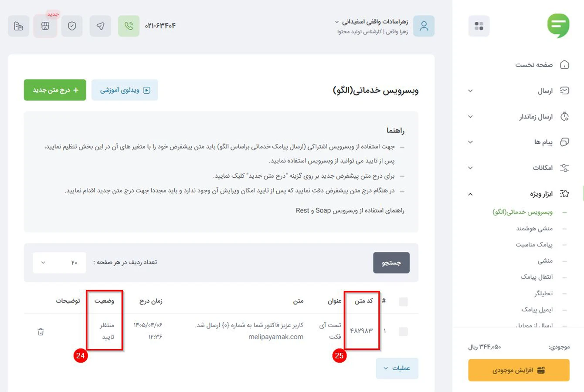Click ویدئوی آموزشی tutorial button
The width and height of the screenshot is (584, 392).
[x=125, y=90]
